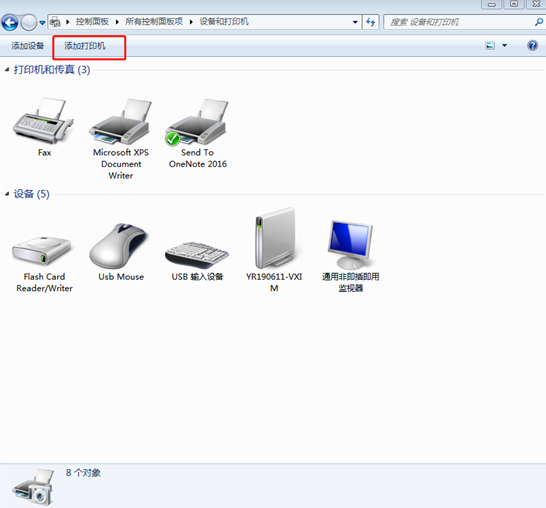This screenshot has width=546, height=508.
Task: Select the Fax device icon
Action: [44, 121]
